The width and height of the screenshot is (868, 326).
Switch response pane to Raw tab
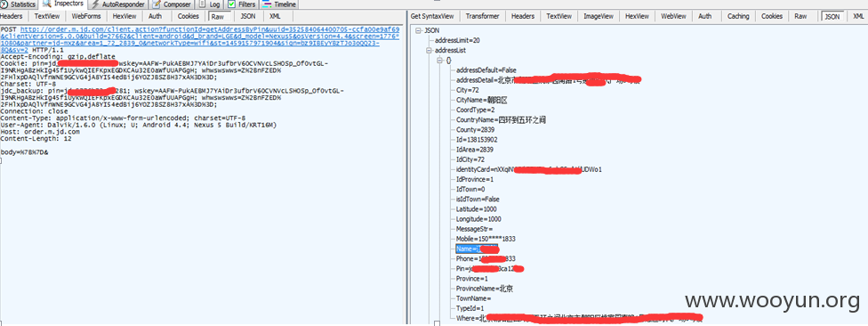(x=800, y=16)
